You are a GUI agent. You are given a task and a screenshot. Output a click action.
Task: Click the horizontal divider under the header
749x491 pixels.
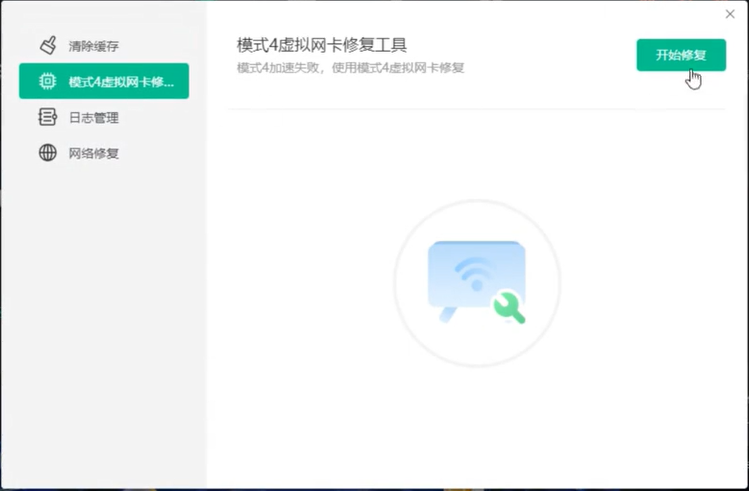click(476, 108)
